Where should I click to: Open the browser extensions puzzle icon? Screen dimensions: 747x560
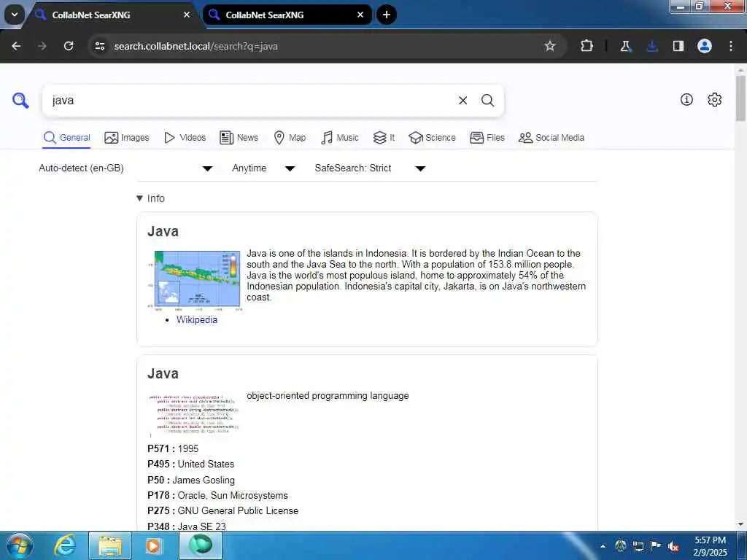point(587,46)
